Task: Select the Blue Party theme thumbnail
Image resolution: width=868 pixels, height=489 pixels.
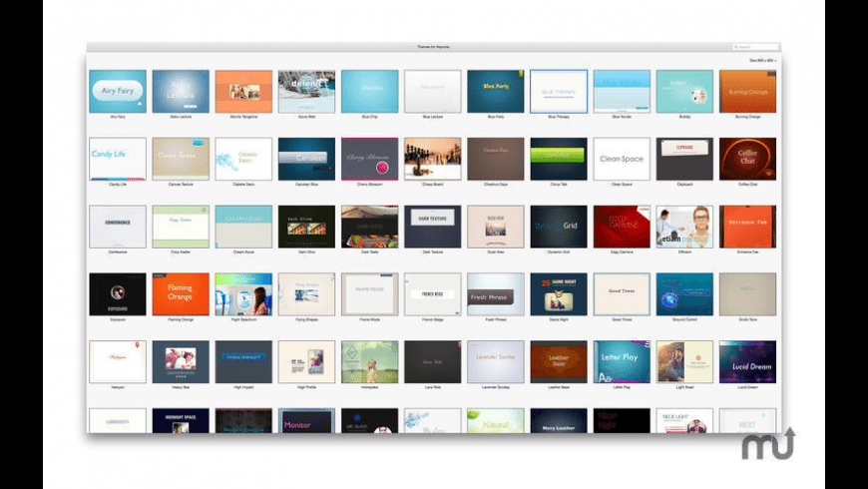Action: (x=496, y=92)
